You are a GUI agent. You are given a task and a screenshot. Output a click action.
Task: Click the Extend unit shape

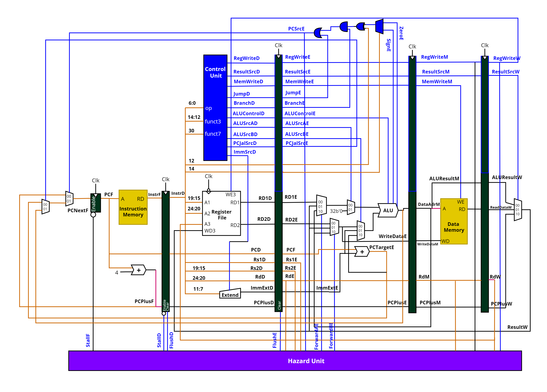pyautogui.click(x=230, y=293)
